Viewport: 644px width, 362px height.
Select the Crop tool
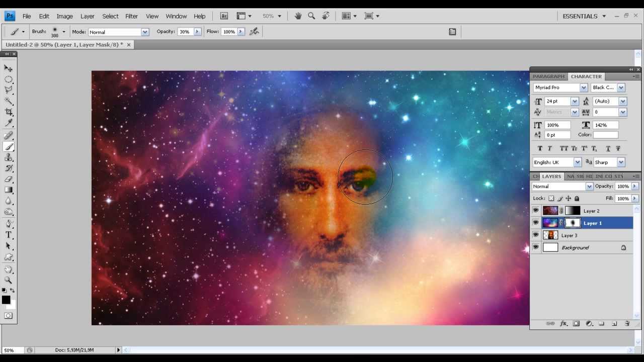(x=9, y=112)
